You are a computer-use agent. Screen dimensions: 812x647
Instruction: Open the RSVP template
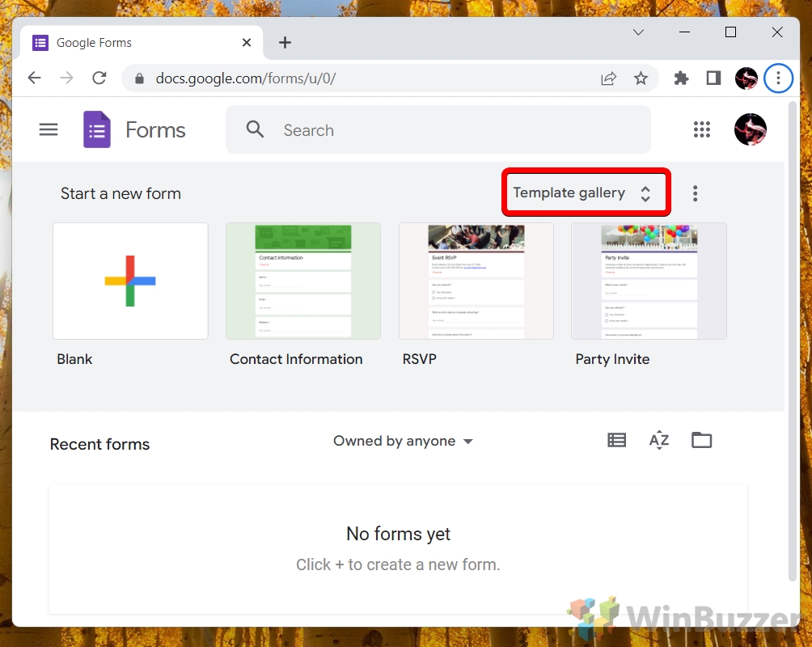476,281
